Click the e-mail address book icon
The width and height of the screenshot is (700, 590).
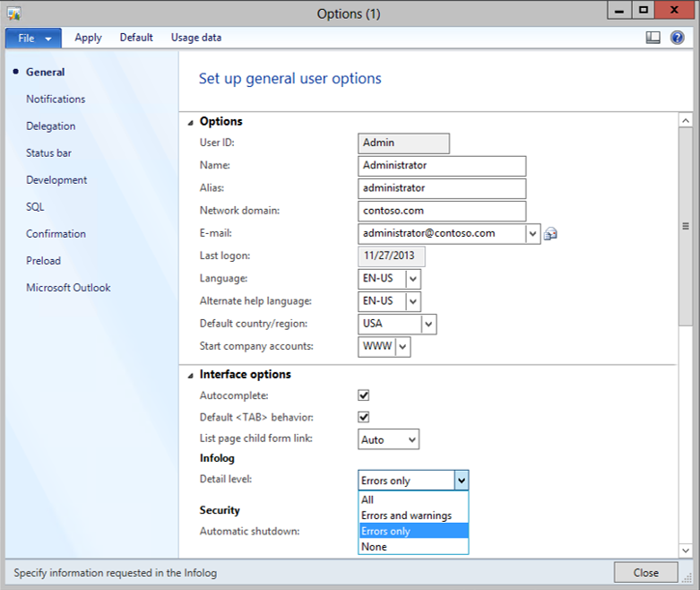(x=551, y=234)
